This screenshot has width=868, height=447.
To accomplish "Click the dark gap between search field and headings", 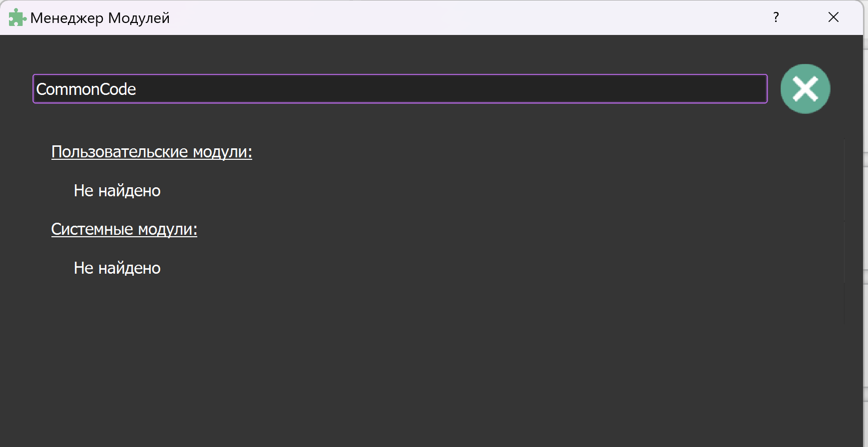I will click(400, 122).
